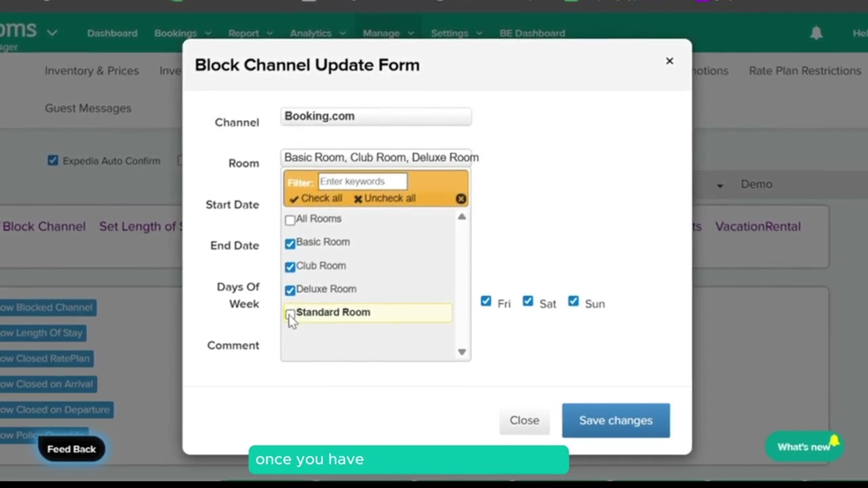Image resolution: width=868 pixels, height=488 pixels.
Task: Toggle Expedia Auto Confirm checkbox
Action: pos(53,161)
